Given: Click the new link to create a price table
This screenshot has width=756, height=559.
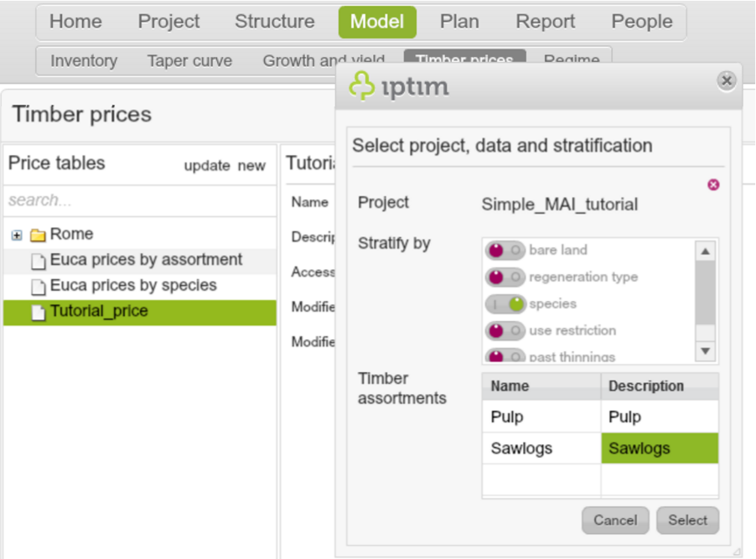Looking at the screenshot, I should coord(251,166).
